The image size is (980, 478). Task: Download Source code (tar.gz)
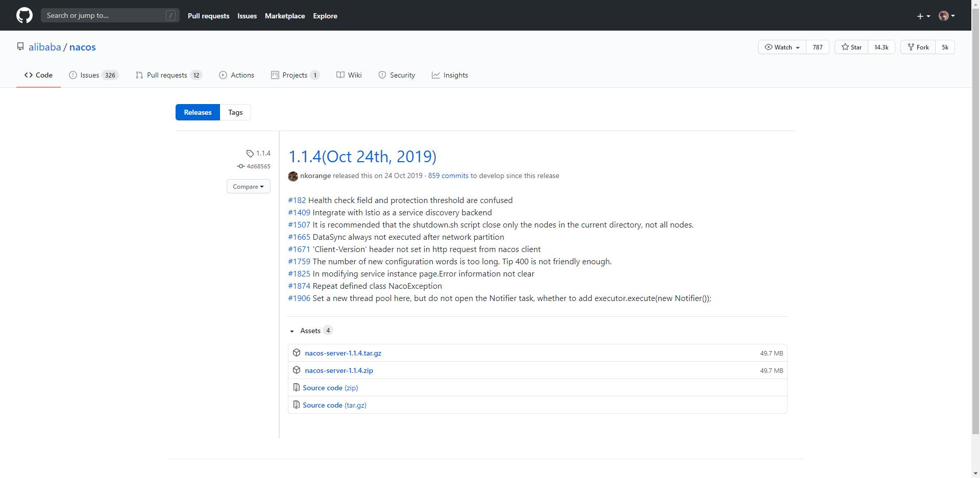pos(334,405)
